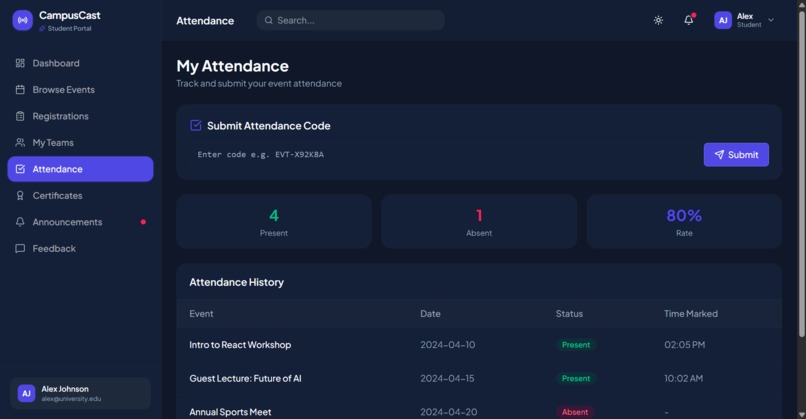Screen dimensions: 806x419
Task: Focus the attendance code input field
Action: point(442,155)
